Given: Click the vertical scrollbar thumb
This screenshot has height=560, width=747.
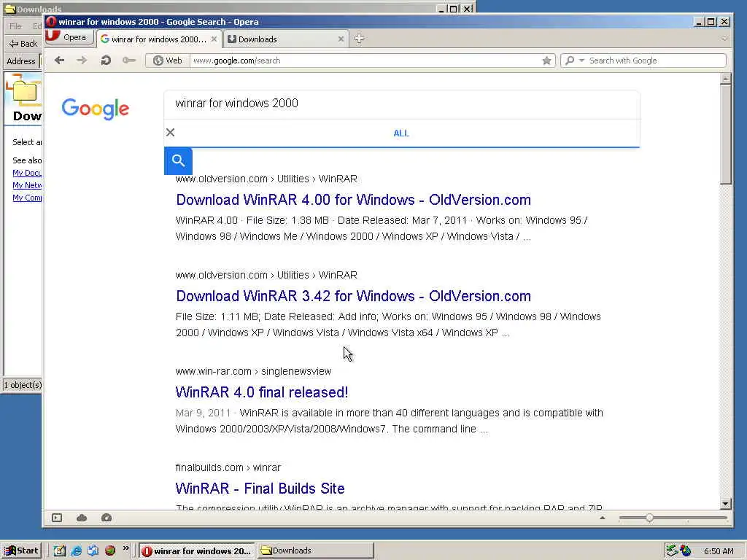Looking at the screenshot, I should click(726, 134).
